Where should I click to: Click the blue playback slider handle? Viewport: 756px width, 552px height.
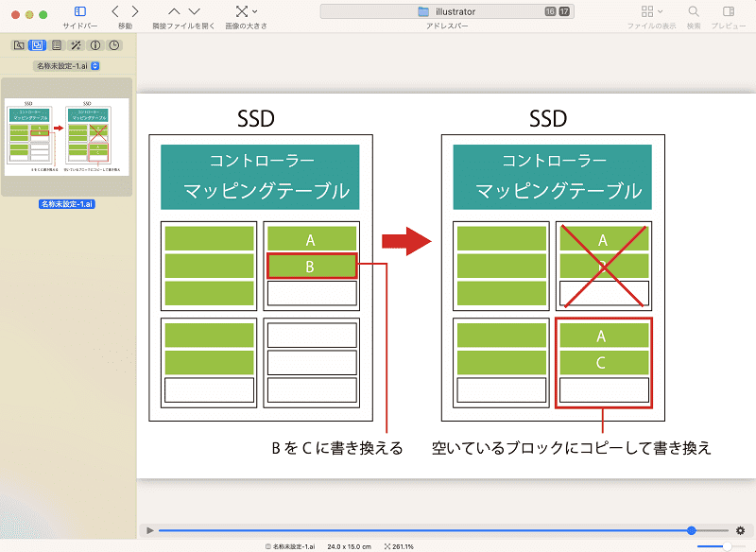(x=692, y=530)
